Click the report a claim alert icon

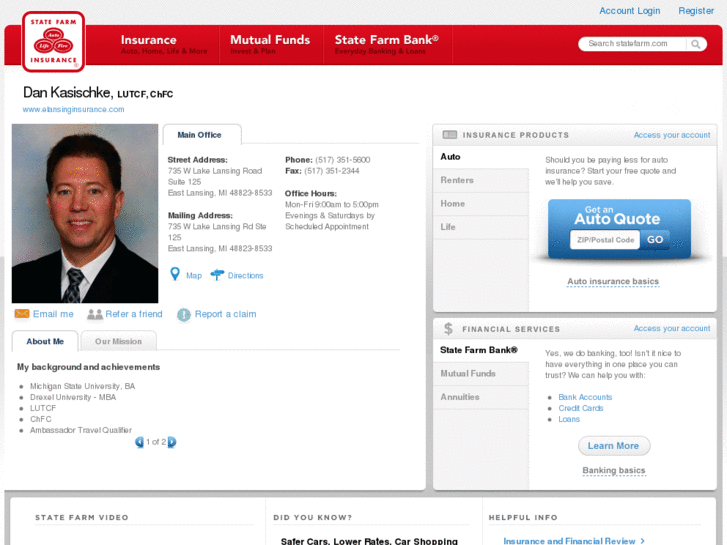click(x=184, y=314)
